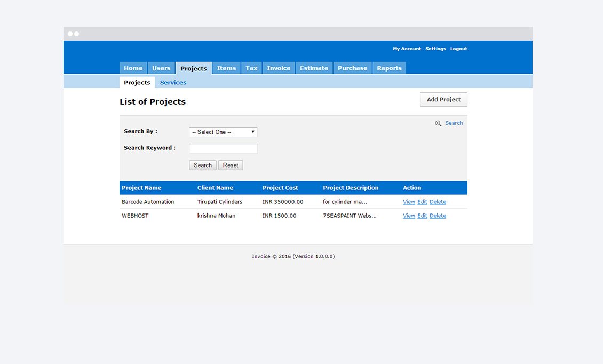
Task: Switch to the Home tab
Action: (133, 68)
